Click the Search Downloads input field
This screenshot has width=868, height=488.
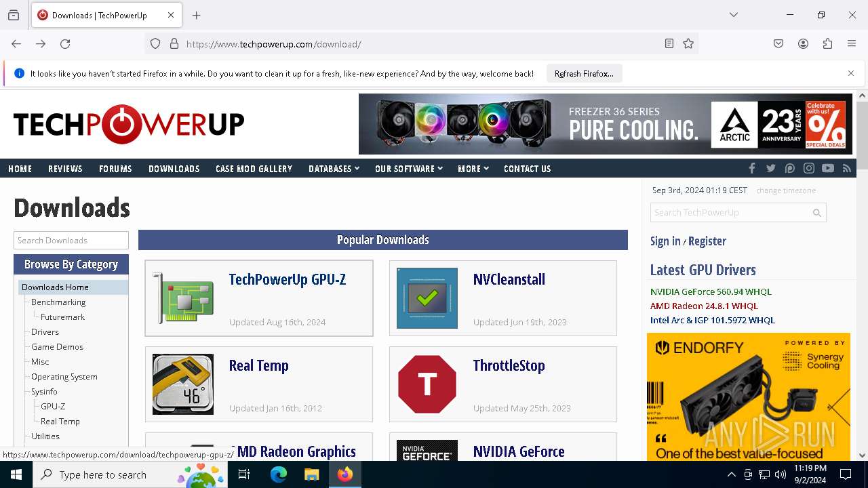[x=71, y=240]
